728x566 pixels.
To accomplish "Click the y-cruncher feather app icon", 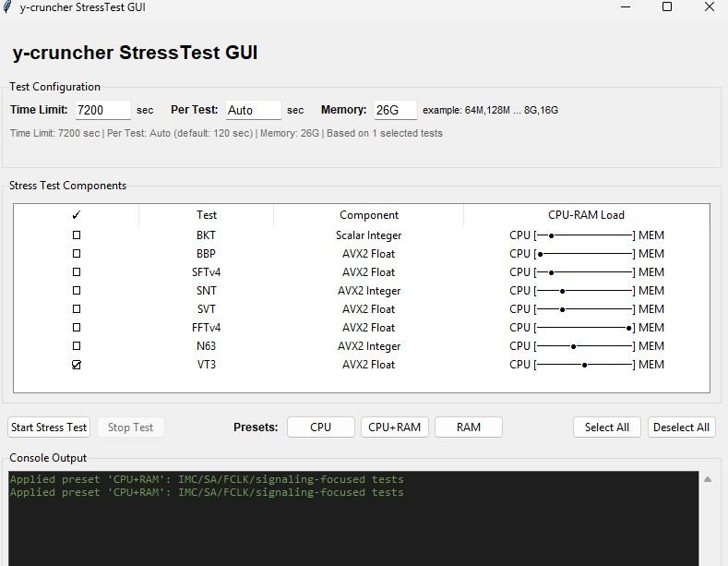I will pos(7,7).
